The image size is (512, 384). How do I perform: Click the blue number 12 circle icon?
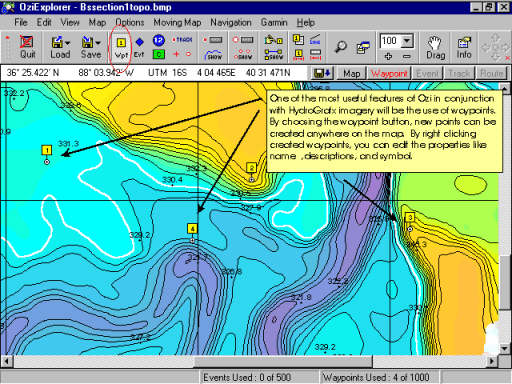pos(159,40)
